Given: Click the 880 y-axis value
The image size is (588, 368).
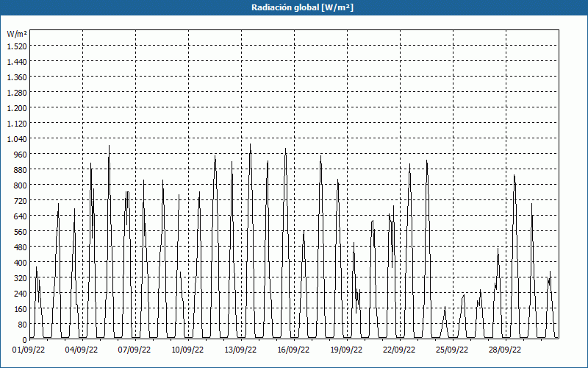Looking at the screenshot, I should (21, 170).
